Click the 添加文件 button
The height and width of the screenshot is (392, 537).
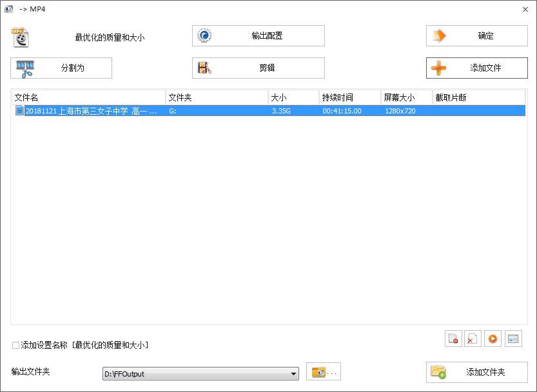point(476,68)
